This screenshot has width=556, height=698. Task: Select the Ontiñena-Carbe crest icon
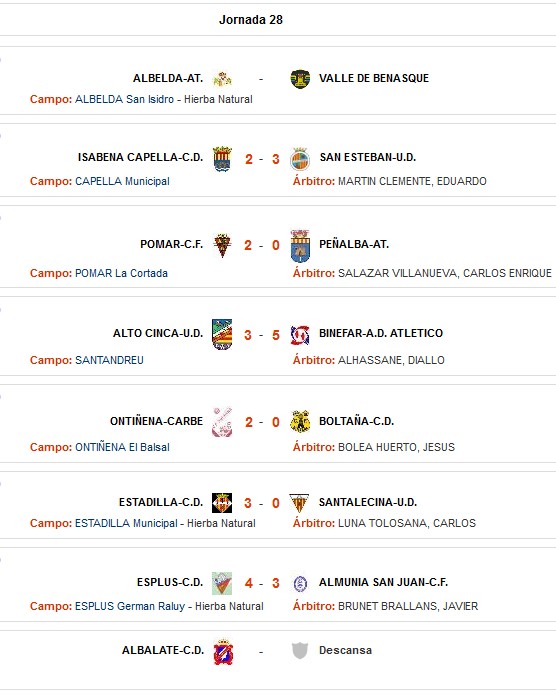pos(222,422)
